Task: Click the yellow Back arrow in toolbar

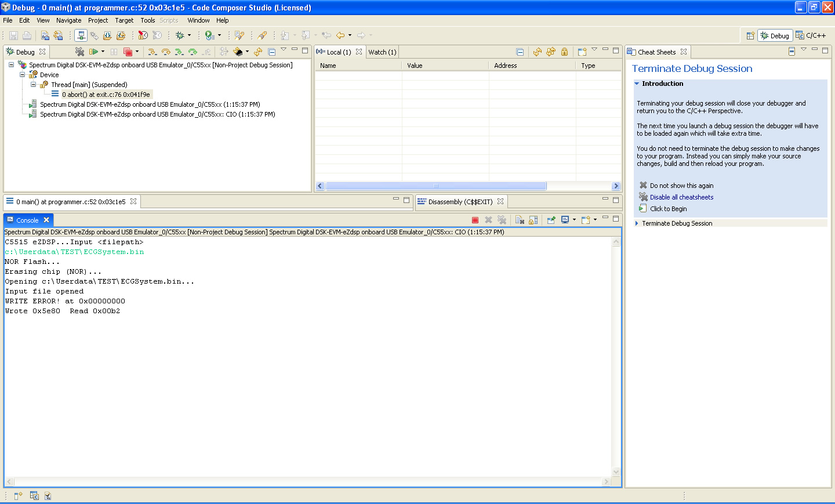Action: click(340, 35)
